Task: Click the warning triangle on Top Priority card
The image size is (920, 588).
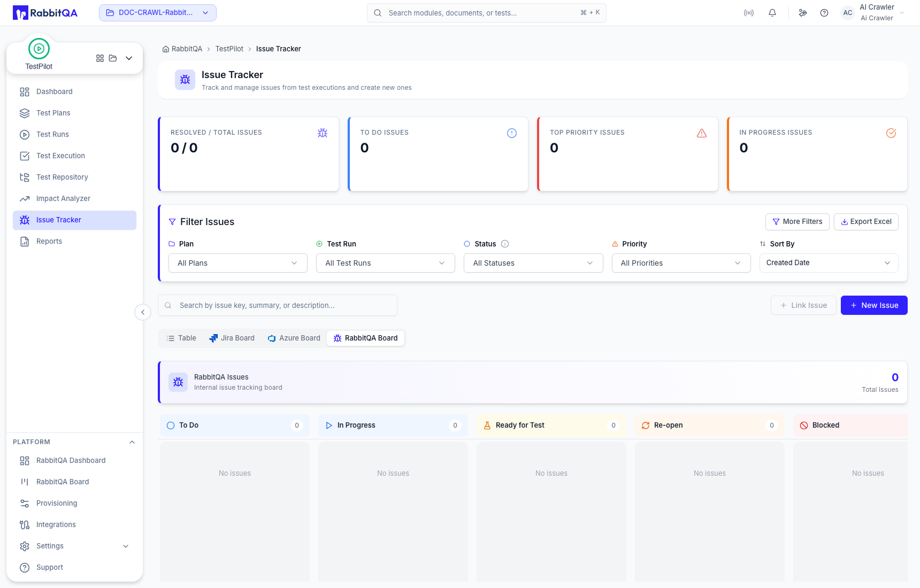Action: [702, 133]
